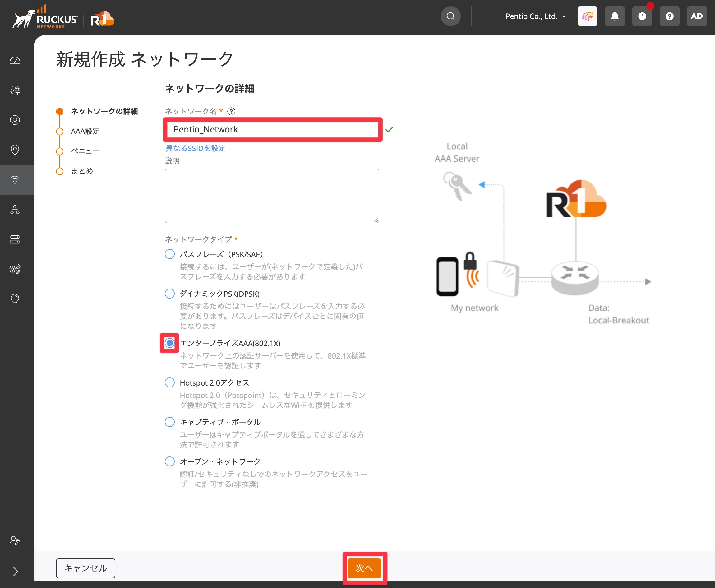Click the search magnifier in header

coord(450,16)
